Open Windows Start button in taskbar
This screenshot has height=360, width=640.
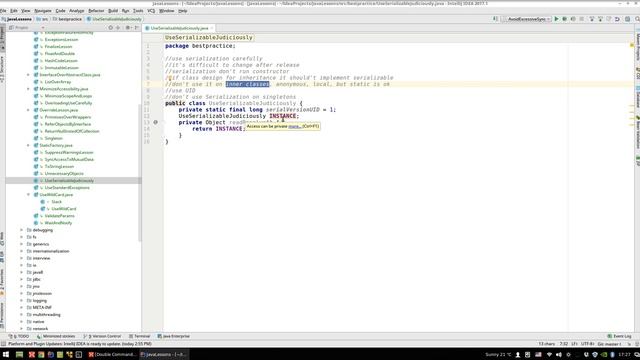(x=6, y=354)
